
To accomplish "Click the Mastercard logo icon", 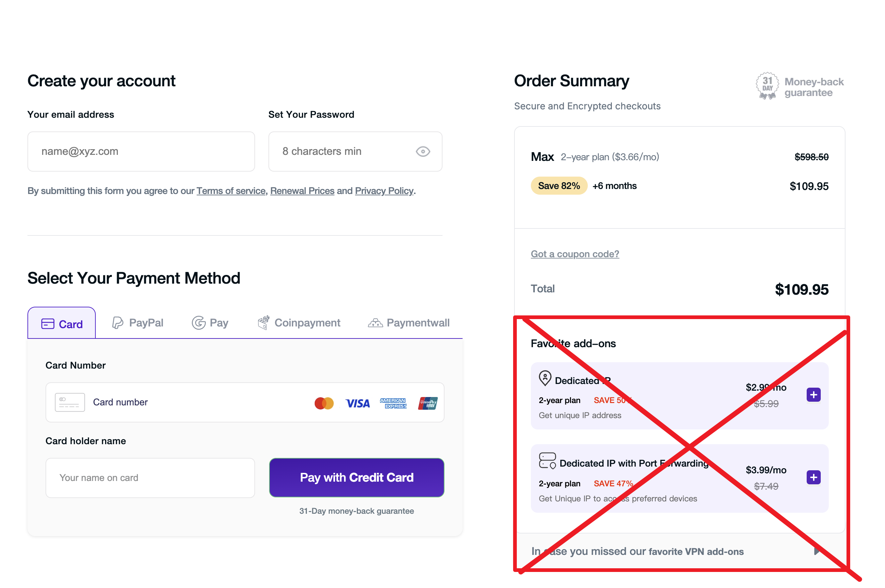I will [324, 403].
